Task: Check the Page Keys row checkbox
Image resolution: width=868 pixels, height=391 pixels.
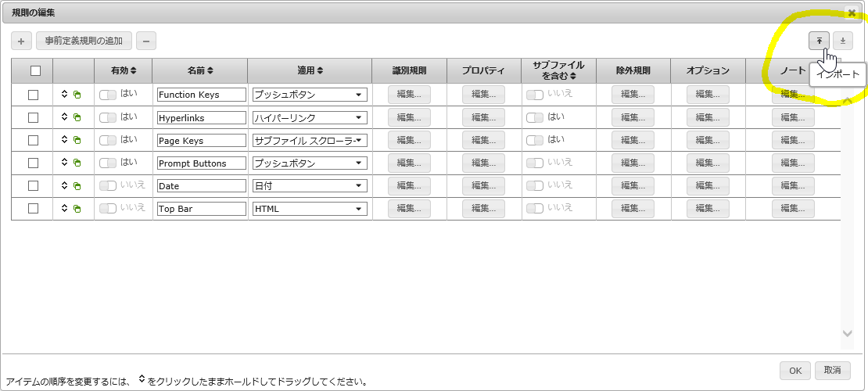Action: click(33, 140)
